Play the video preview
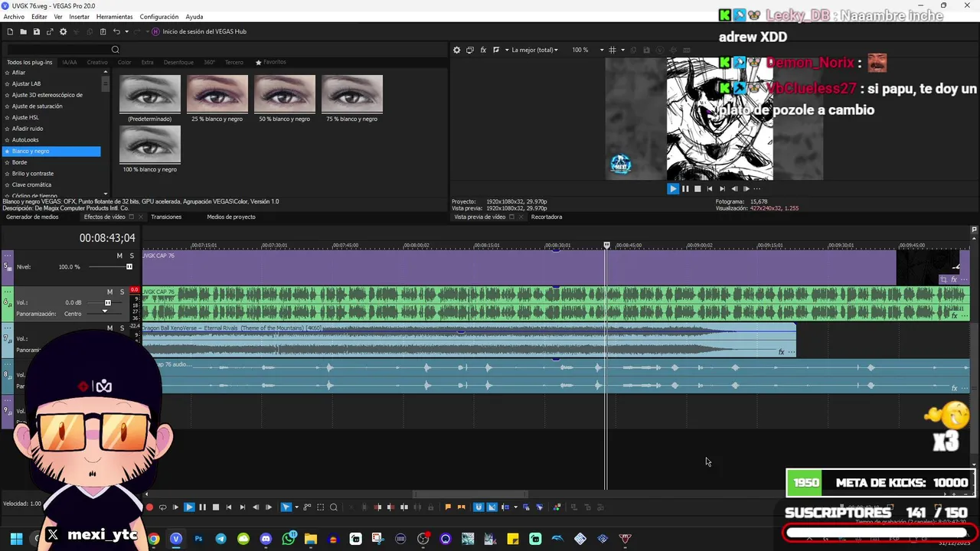The width and height of the screenshot is (980, 551). click(x=673, y=188)
